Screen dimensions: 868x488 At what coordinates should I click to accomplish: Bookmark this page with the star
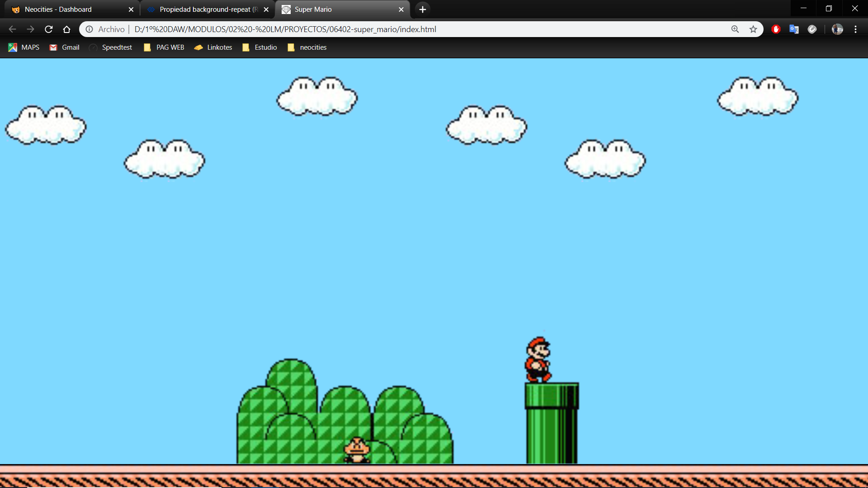(x=753, y=29)
